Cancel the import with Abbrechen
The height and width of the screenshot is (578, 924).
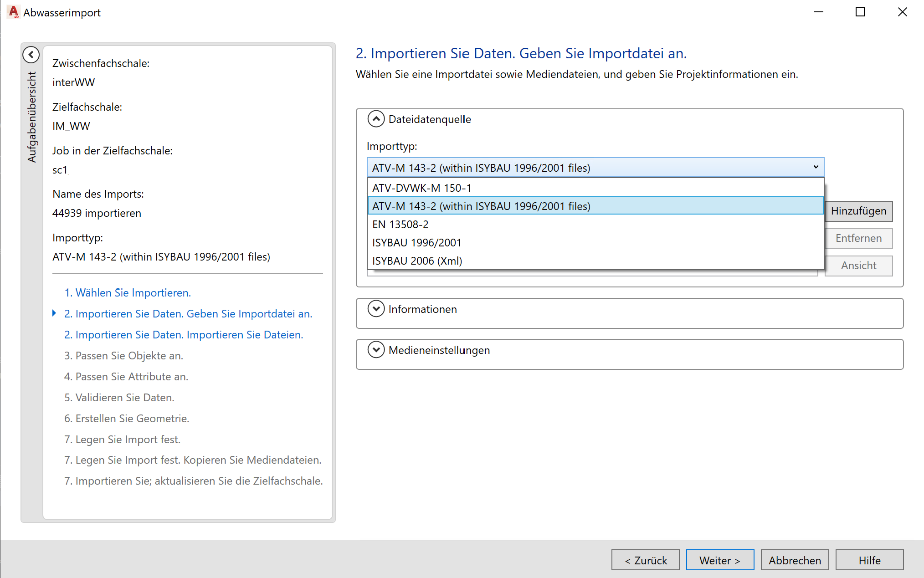click(x=795, y=560)
